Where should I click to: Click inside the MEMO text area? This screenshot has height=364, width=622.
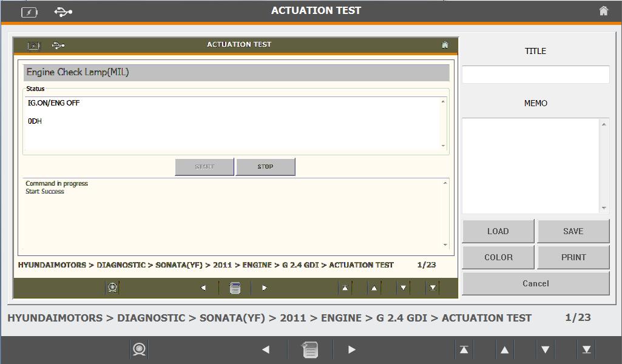pos(531,166)
